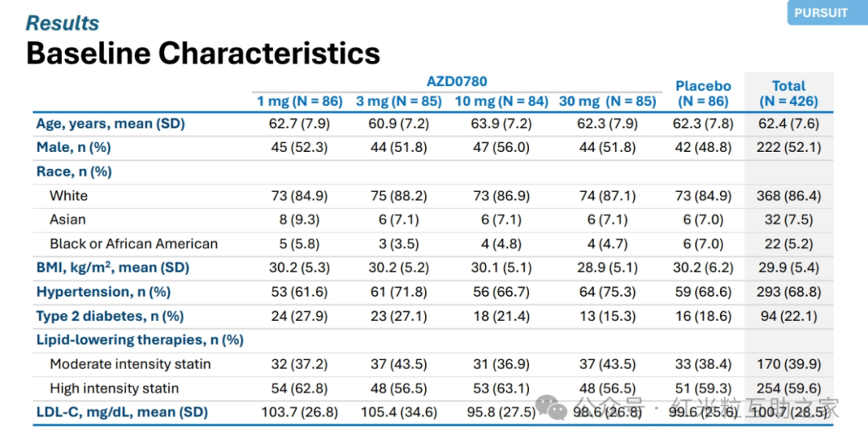Select the Baseline Characteristics slide title
Screen dimensions: 868x443
203,54
